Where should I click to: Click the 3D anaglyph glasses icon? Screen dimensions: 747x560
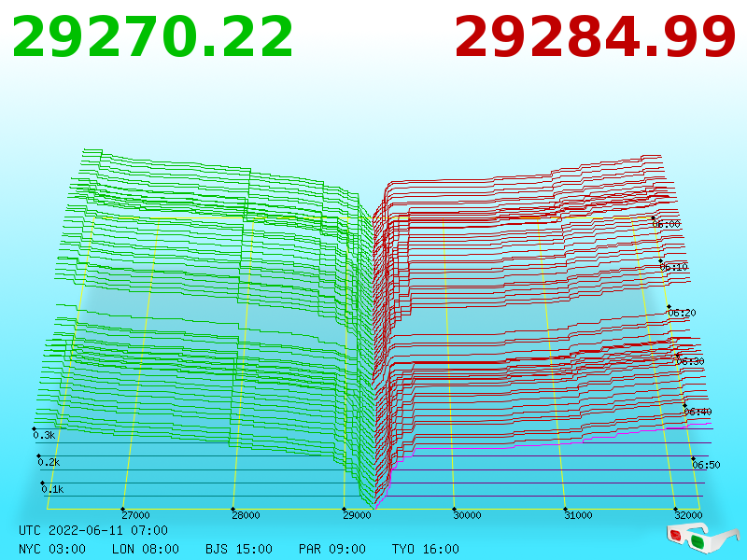pyautogui.click(x=702, y=539)
